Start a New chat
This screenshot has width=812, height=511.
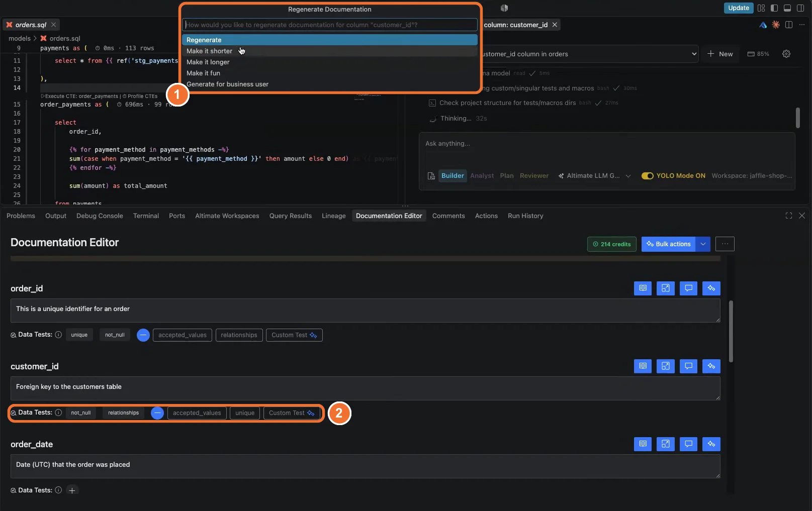click(x=720, y=54)
